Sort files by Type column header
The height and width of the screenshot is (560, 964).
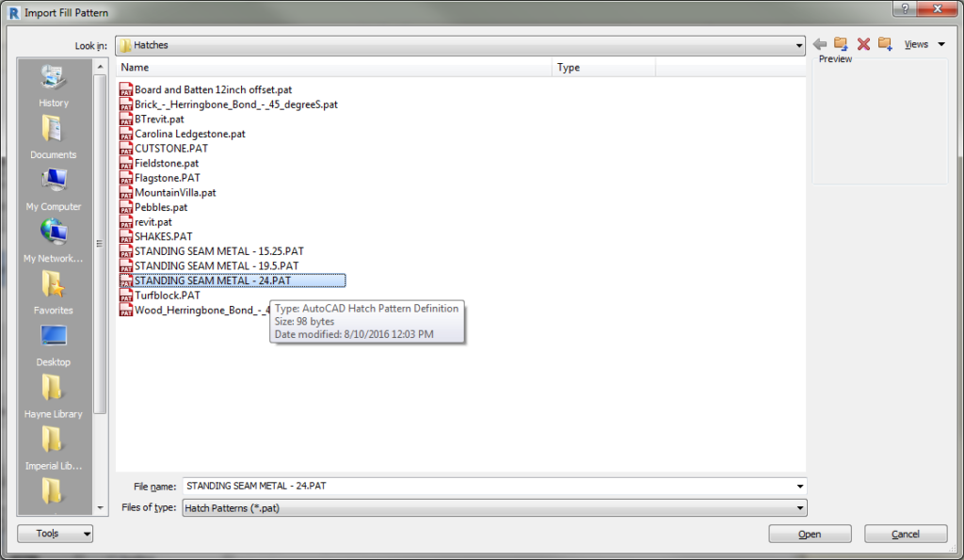pos(603,68)
